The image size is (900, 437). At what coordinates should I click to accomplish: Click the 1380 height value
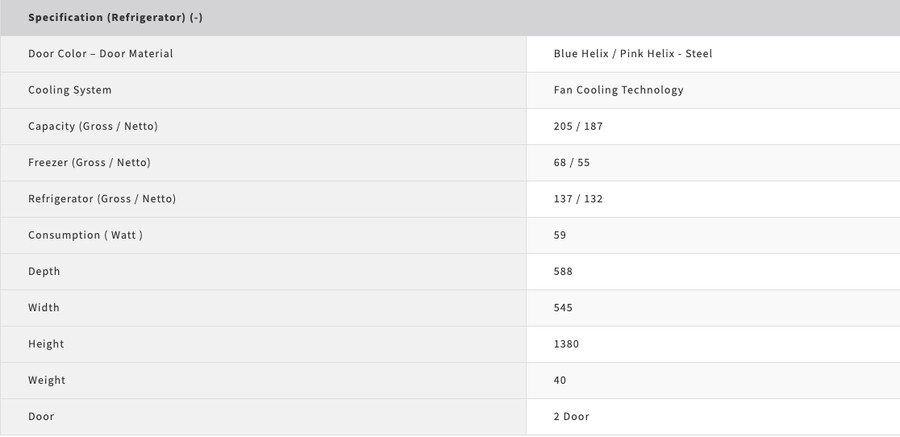(566, 344)
